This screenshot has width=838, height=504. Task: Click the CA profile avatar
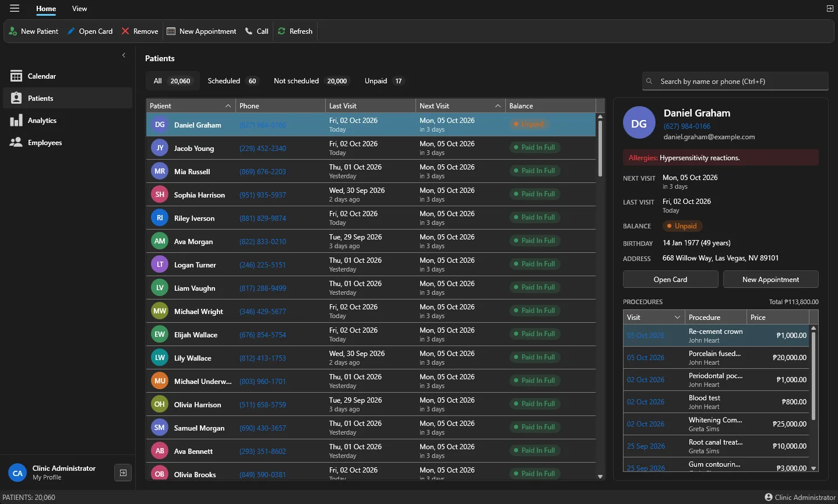[x=17, y=473]
